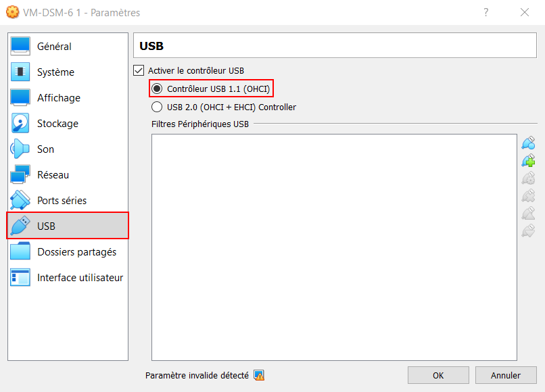Viewport: 545px width, 392px height.
Task: Click the Annuler button
Action: pos(506,375)
